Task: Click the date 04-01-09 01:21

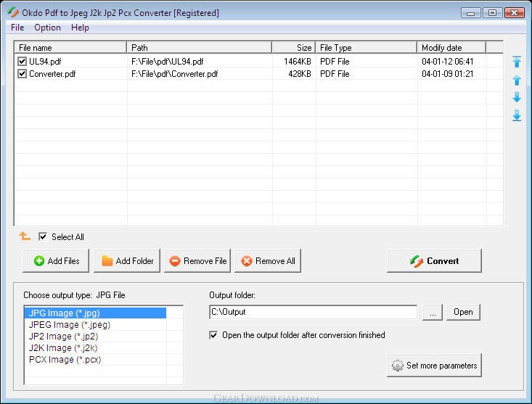Action: 448,73
